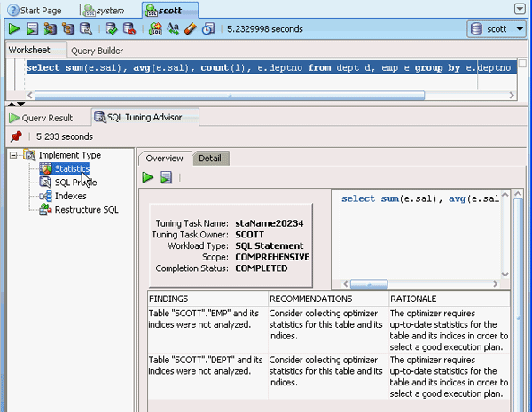
Task: Click the COMPLETED completion status value
Action: pyautogui.click(x=262, y=268)
